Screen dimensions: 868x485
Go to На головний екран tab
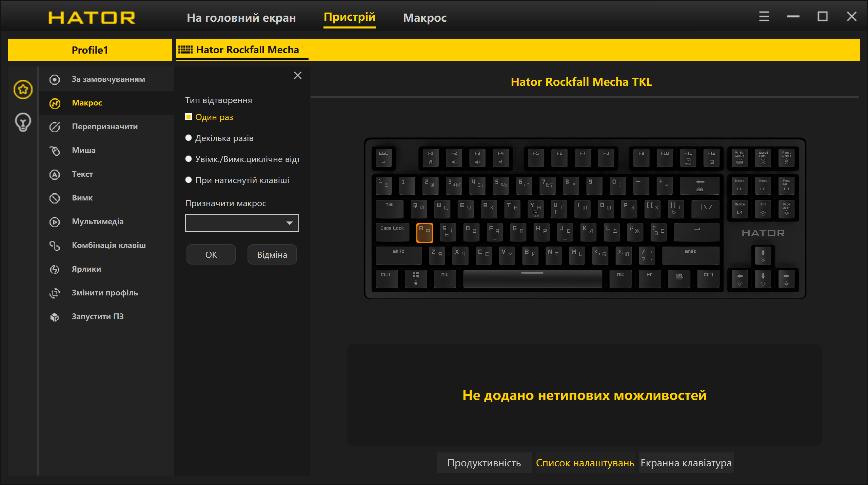241,18
